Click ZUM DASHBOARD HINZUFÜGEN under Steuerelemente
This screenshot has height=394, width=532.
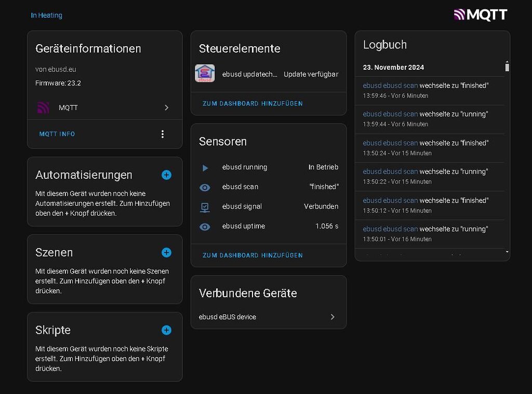point(252,103)
